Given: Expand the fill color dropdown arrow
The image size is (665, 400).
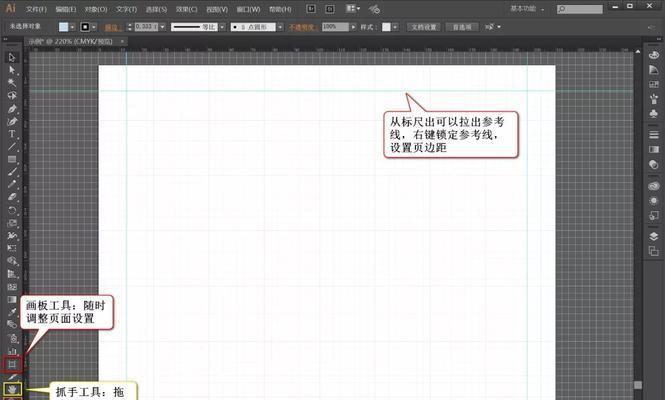Looking at the screenshot, I should (x=73, y=27).
